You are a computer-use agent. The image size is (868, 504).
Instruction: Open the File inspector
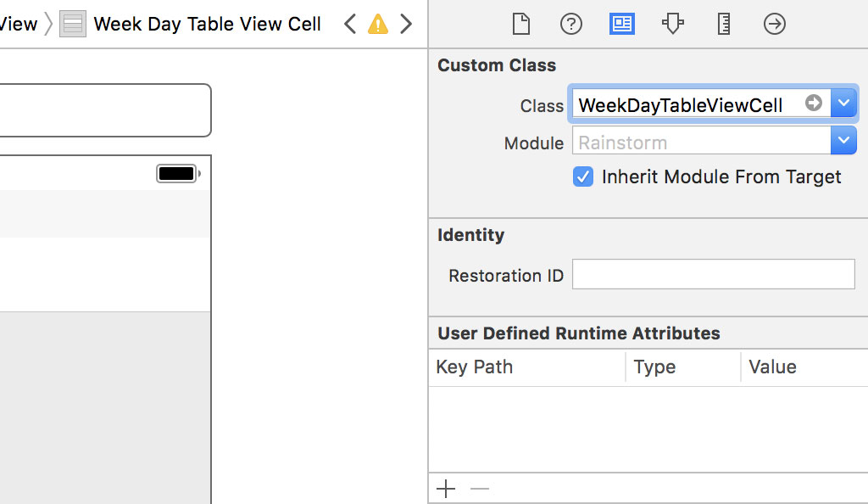click(520, 24)
